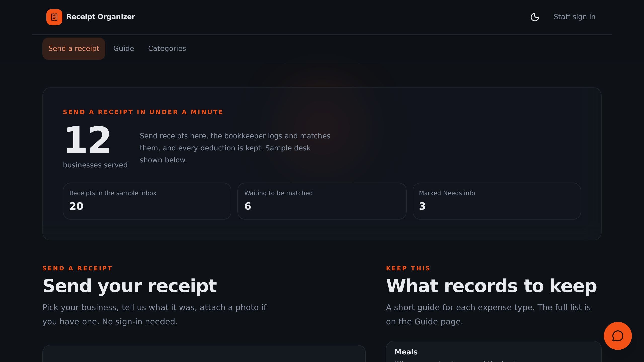Click the What records to keep heading

491,286
